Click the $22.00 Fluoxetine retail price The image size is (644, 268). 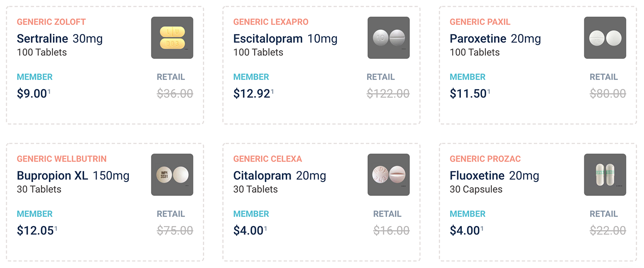pos(608,231)
